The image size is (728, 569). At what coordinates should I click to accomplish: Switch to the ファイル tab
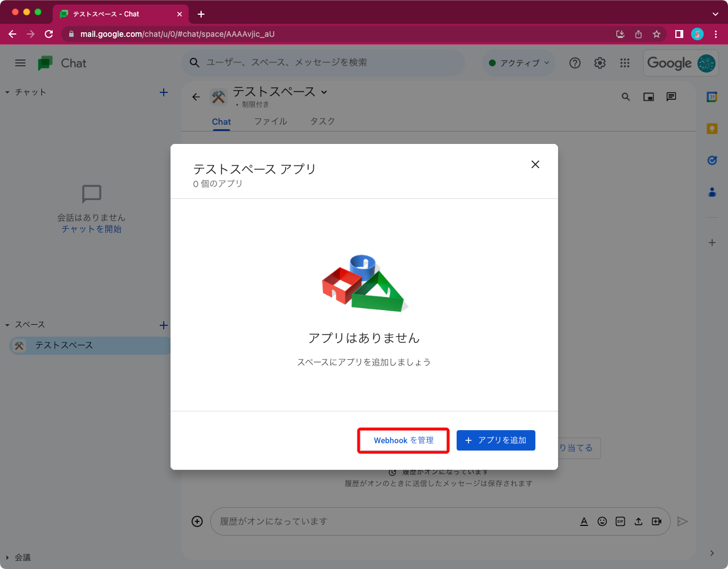click(271, 121)
